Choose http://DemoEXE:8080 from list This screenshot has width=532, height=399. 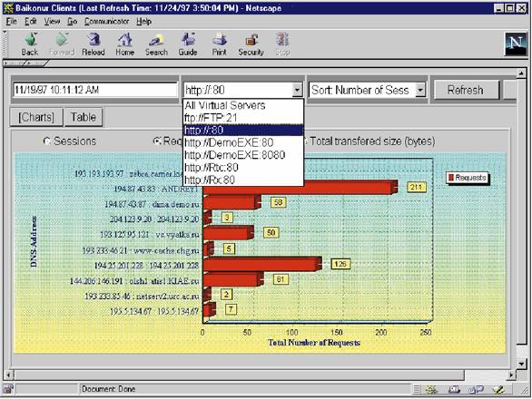(x=243, y=155)
